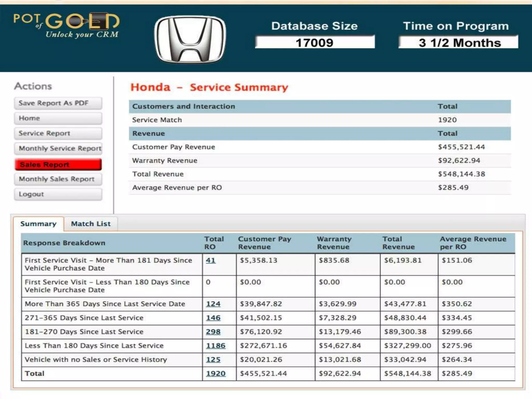
Task: Open 146 ROs for 271-365 days
Action: (x=213, y=318)
